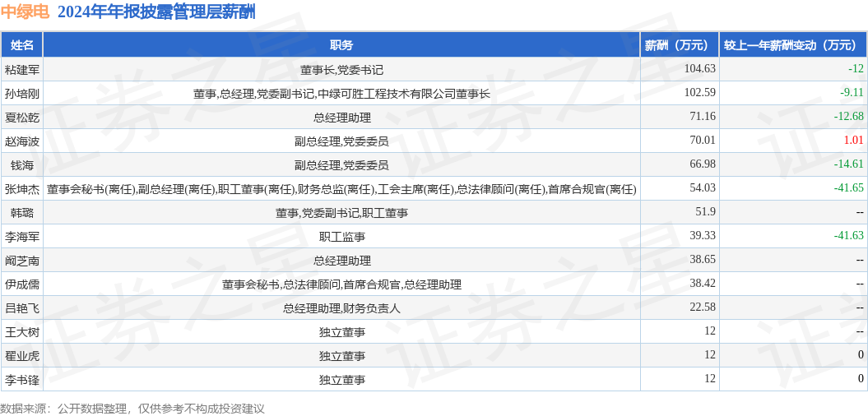
Task: Click the 姓名 column header
Action: point(21,45)
